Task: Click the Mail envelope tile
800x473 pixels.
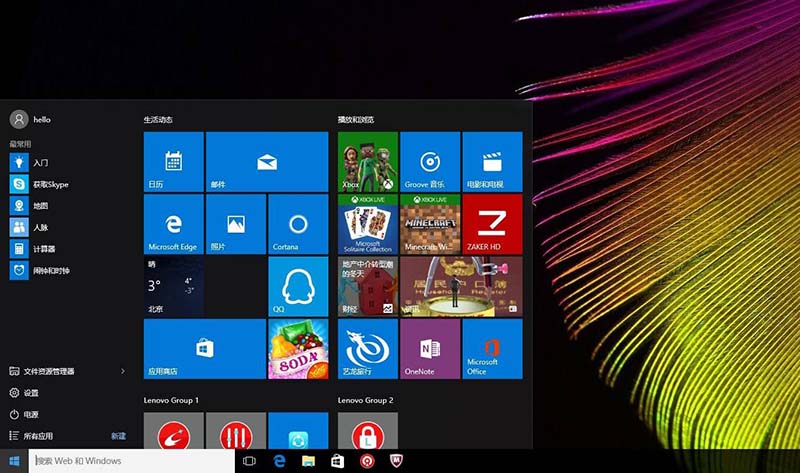Action: click(266, 162)
